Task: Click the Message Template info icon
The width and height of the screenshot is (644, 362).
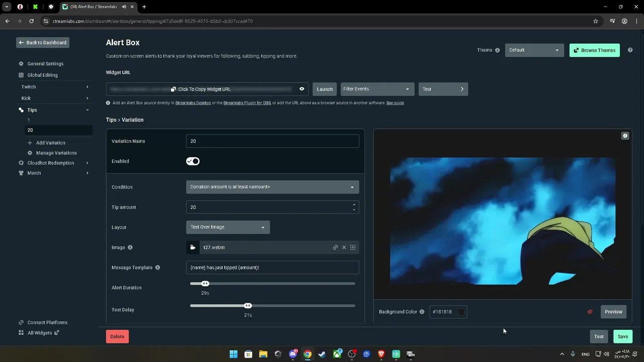Action: 157,267
